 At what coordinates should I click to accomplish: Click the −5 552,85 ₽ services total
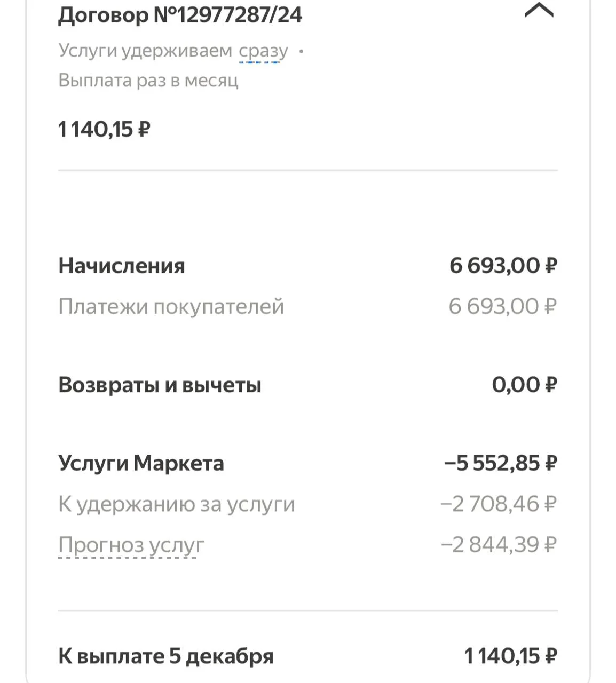[x=501, y=463]
